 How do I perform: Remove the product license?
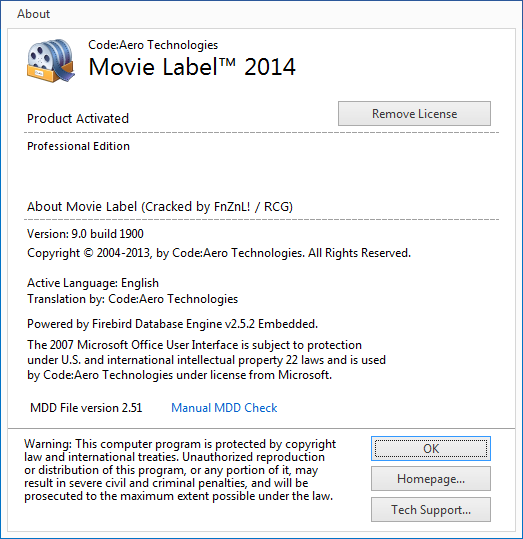pyautogui.click(x=414, y=113)
